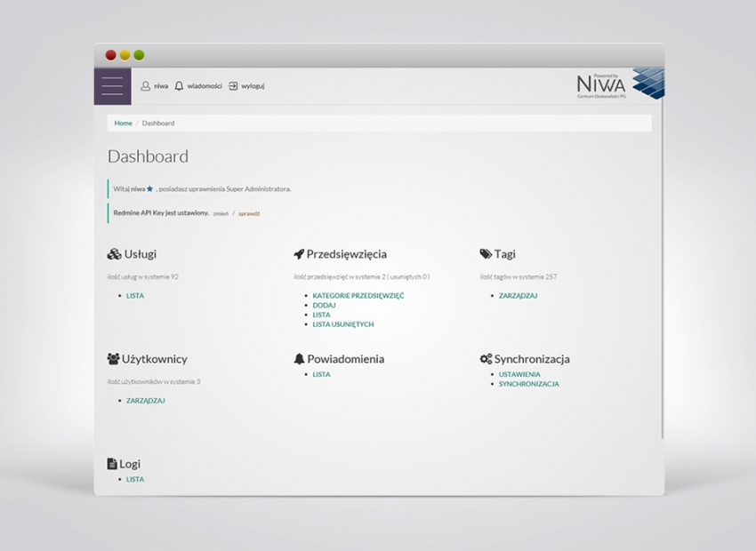The width and height of the screenshot is (756, 551).
Task: Click the wyloguj logout icon
Action: 233,86
